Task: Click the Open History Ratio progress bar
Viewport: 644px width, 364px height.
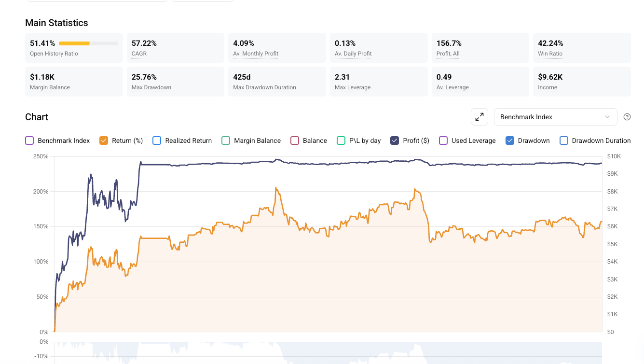Action: (x=88, y=43)
